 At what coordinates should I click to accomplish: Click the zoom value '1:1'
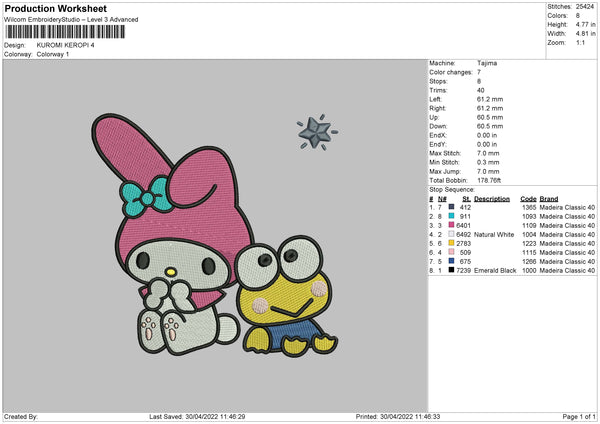point(580,43)
